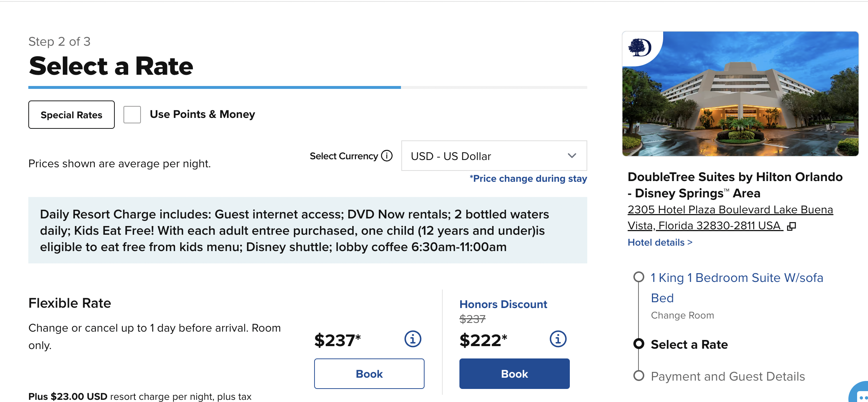Click the Price change during stay link
868x402 pixels.
pos(528,179)
